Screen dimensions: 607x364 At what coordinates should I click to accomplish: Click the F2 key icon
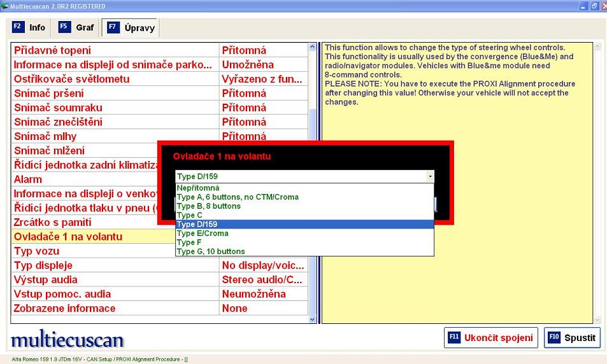pos(18,27)
